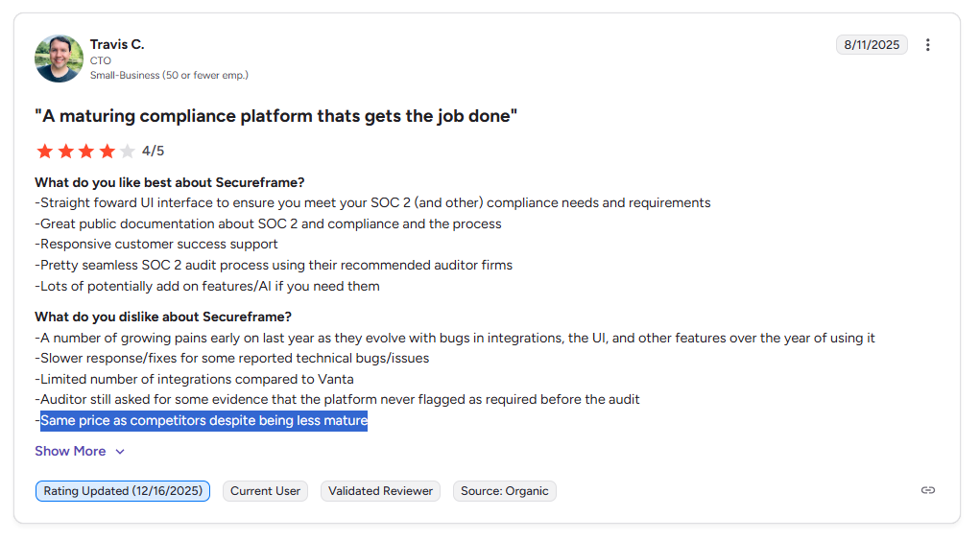
Task: Open reviewer name Travis C.
Action: click(117, 44)
